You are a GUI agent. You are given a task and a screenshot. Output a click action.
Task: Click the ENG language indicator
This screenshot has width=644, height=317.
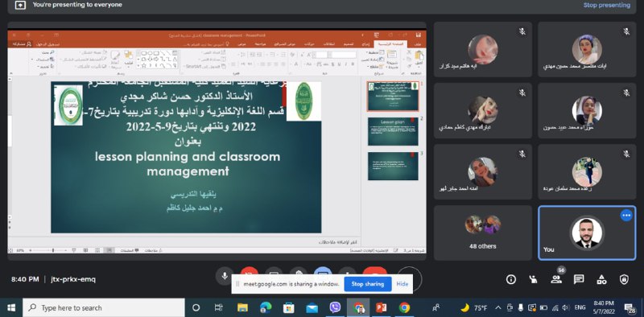click(x=580, y=307)
